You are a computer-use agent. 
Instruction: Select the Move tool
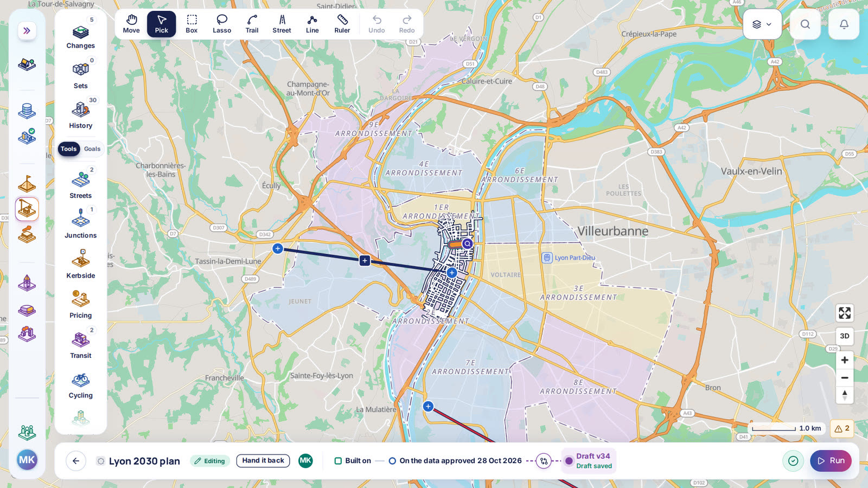131,24
